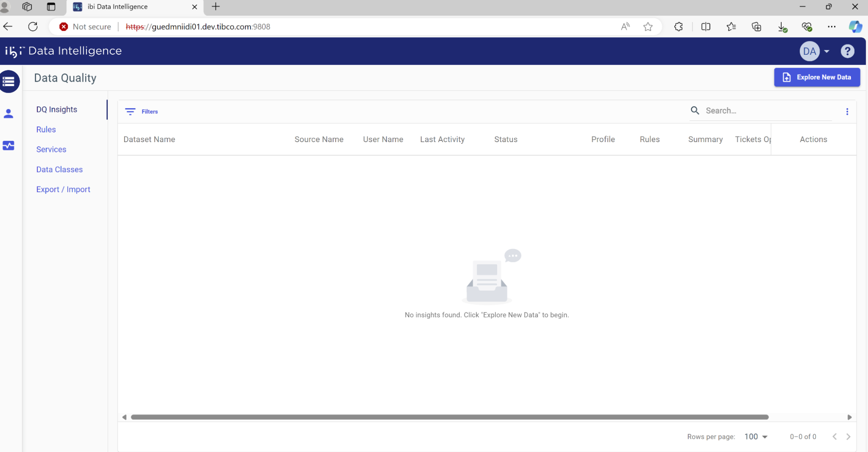Reload the page with refresh icon
The width and height of the screenshot is (868, 452).
[33, 27]
